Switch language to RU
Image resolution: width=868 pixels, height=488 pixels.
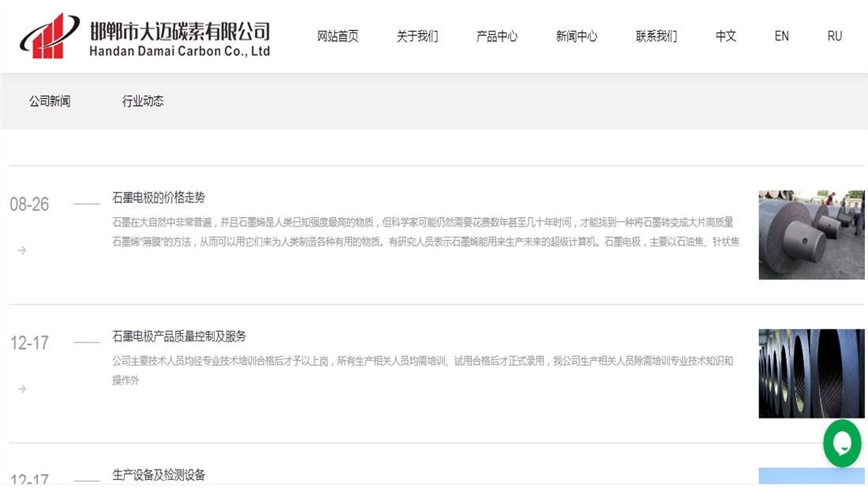click(835, 36)
